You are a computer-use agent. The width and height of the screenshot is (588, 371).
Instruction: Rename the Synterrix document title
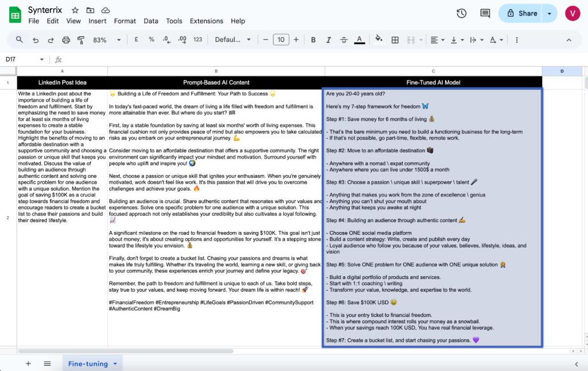[x=45, y=10]
